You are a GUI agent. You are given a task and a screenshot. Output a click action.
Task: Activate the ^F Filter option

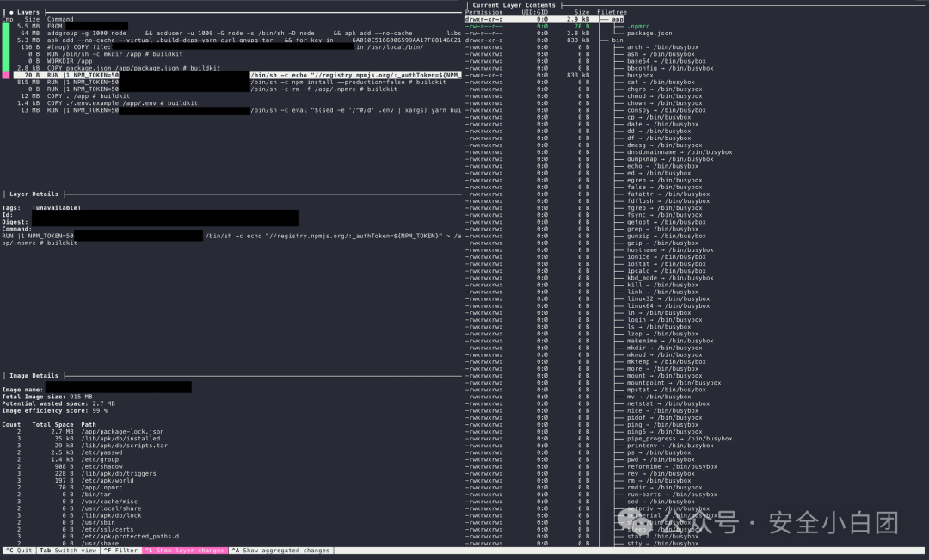click(x=121, y=551)
